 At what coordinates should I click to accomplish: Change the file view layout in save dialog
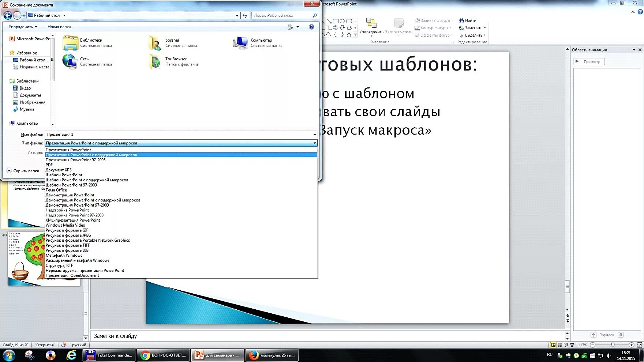[x=291, y=27]
